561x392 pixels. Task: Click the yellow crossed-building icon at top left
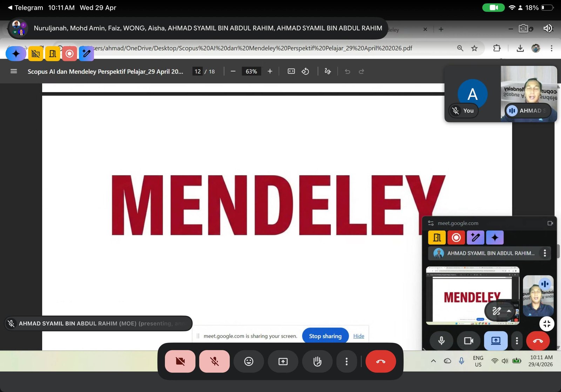pos(35,54)
